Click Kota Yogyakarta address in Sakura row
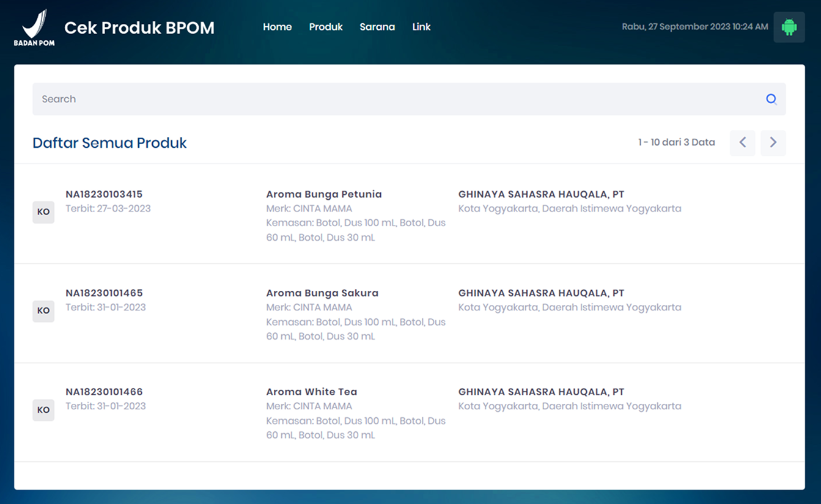 point(570,307)
